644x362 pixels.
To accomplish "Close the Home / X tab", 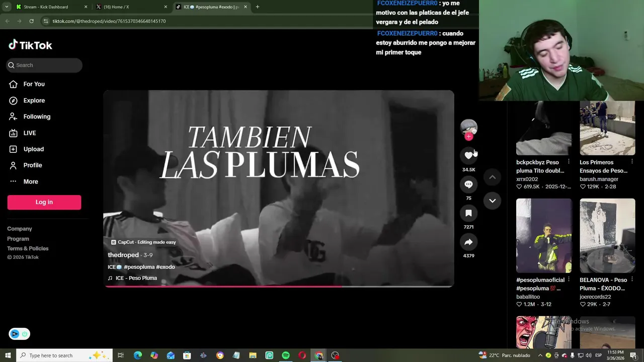I will point(166,7).
